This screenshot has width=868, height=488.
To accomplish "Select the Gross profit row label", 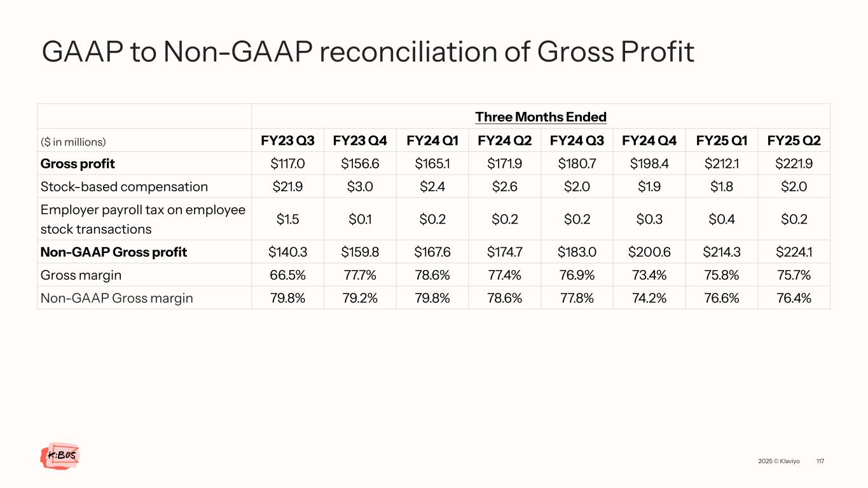I will point(78,163).
